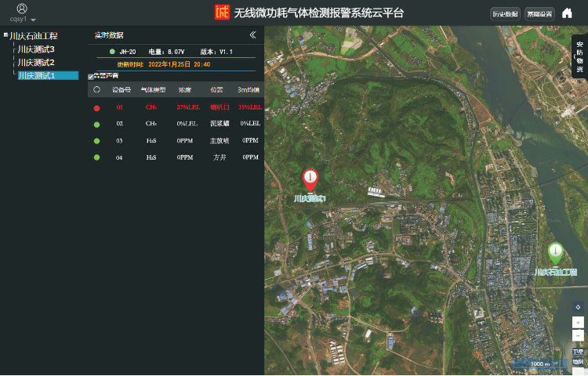Click the 1000 m map scale bar
588x376 pixels.
540,364
